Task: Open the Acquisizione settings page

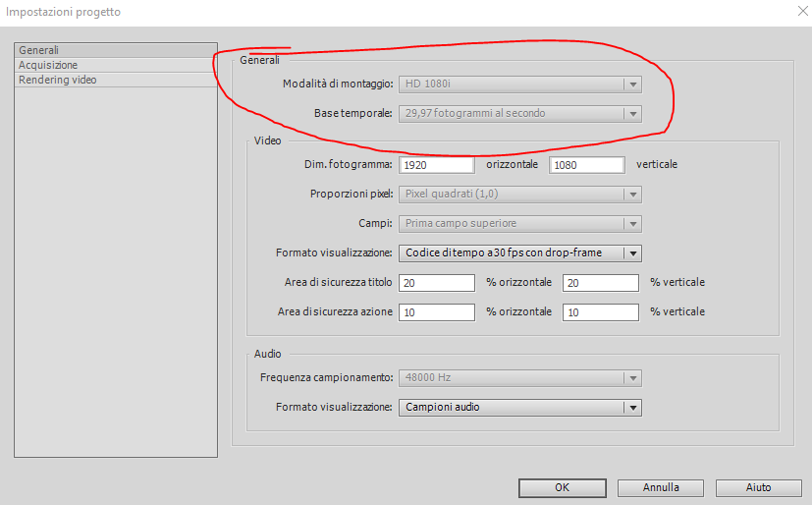Action: [116, 65]
